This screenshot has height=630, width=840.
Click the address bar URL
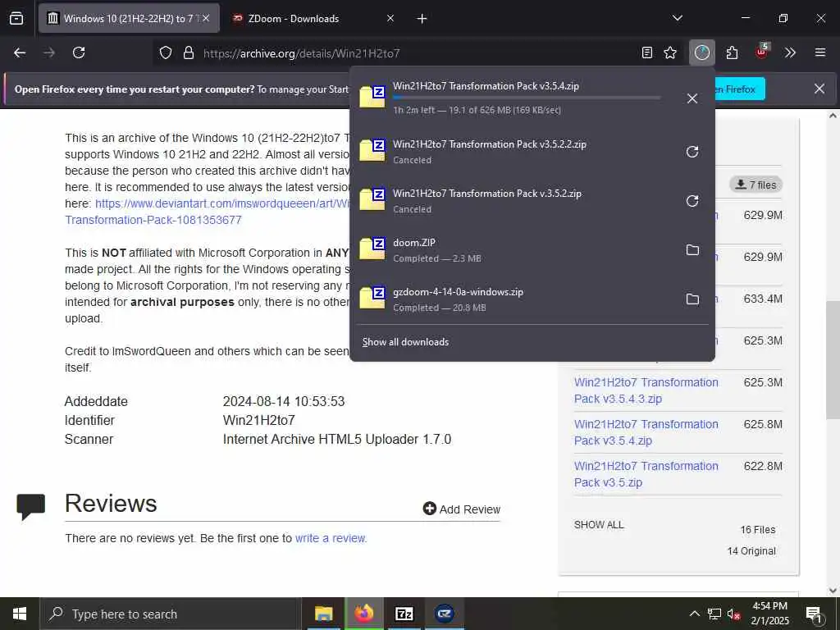pyautogui.click(x=302, y=53)
